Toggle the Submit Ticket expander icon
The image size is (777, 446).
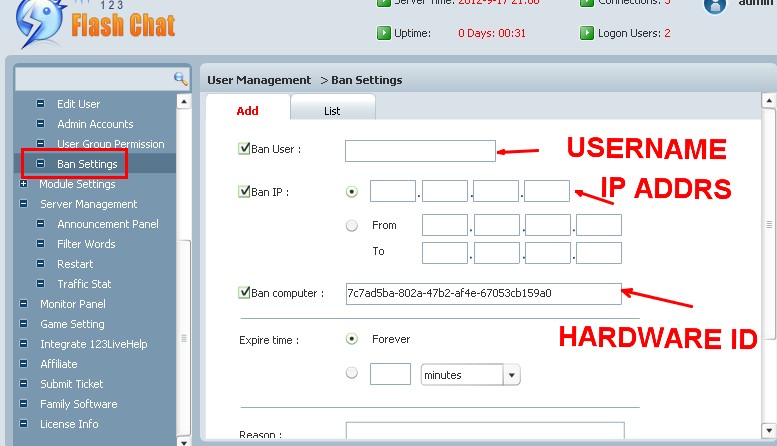[x=23, y=384]
